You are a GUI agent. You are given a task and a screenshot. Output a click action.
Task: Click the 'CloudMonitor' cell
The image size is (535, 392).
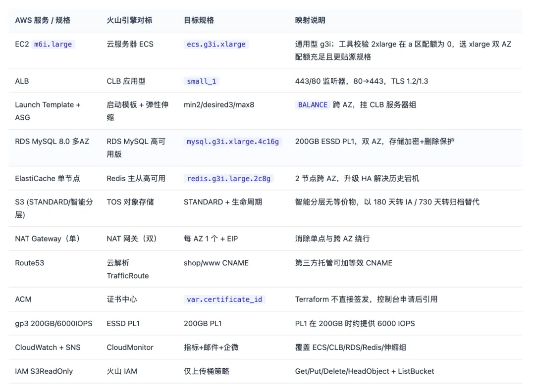coord(130,347)
